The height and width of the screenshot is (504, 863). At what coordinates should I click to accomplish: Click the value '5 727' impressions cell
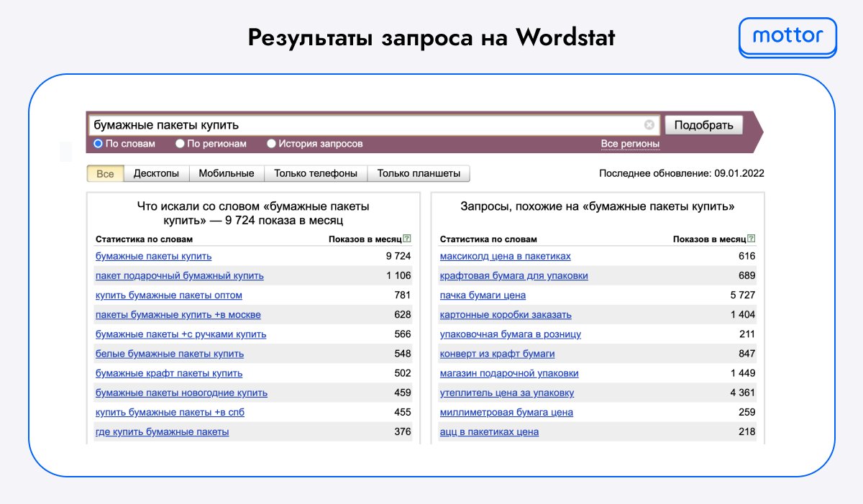click(743, 295)
